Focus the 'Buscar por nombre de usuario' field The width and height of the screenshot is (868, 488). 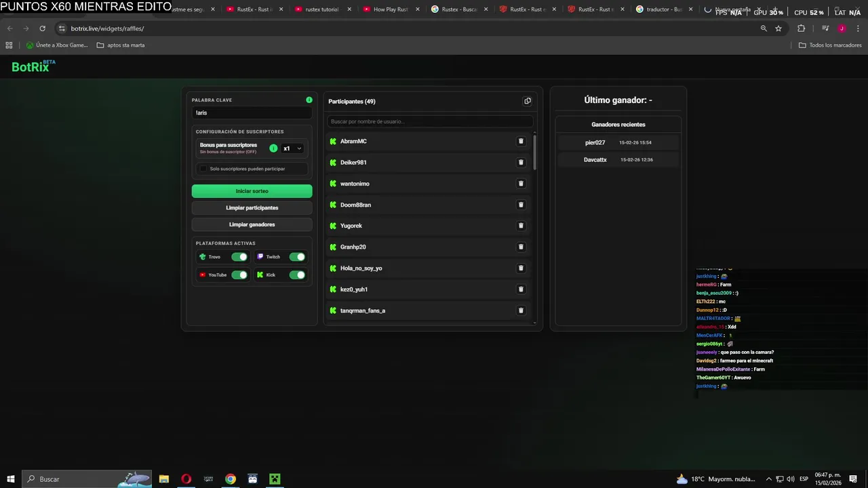[430, 121]
